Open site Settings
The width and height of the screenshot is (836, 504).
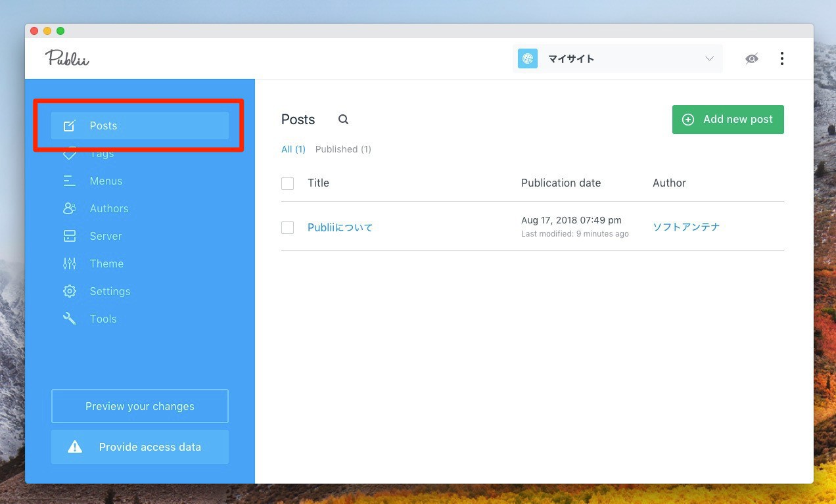tap(110, 291)
